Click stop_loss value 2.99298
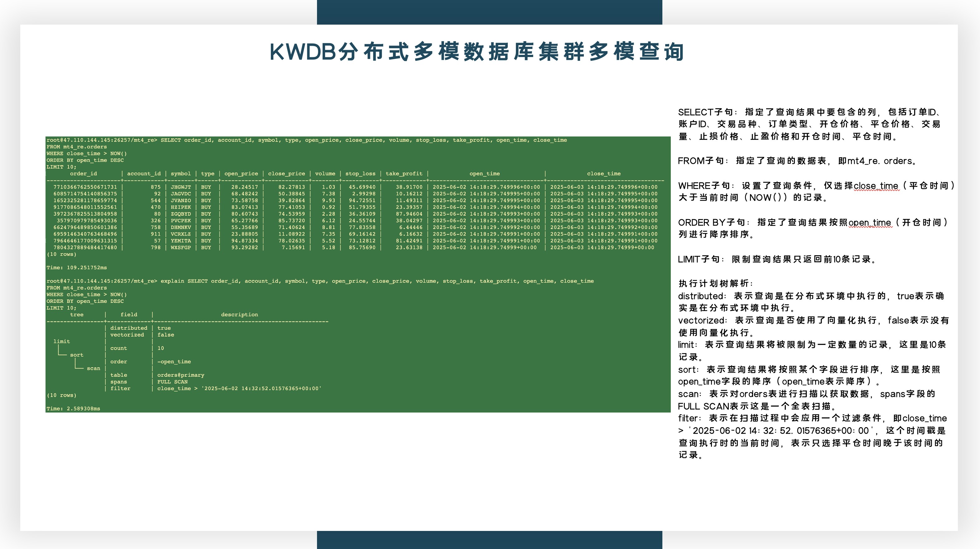 (364, 194)
